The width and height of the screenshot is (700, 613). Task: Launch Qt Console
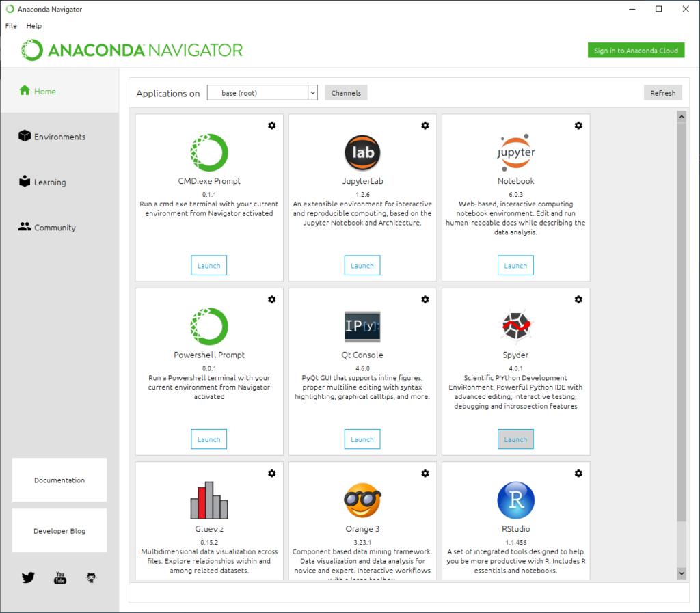(362, 439)
